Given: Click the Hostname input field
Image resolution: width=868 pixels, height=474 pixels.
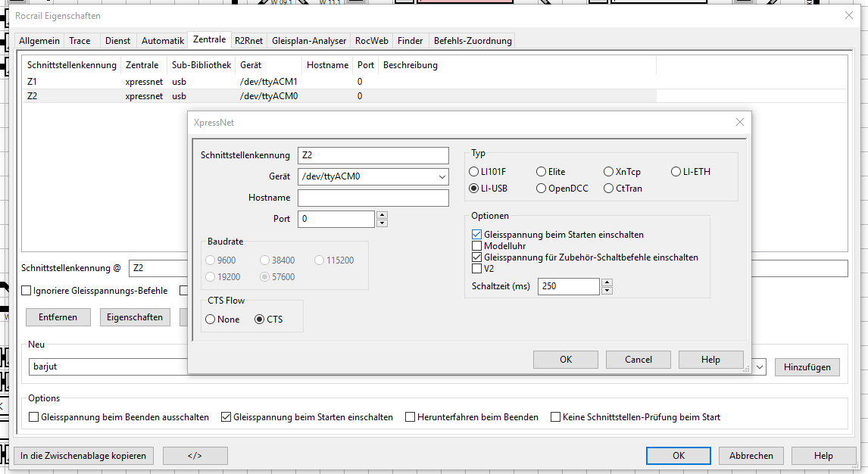Looking at the screenshot, I should coord(373,198).
